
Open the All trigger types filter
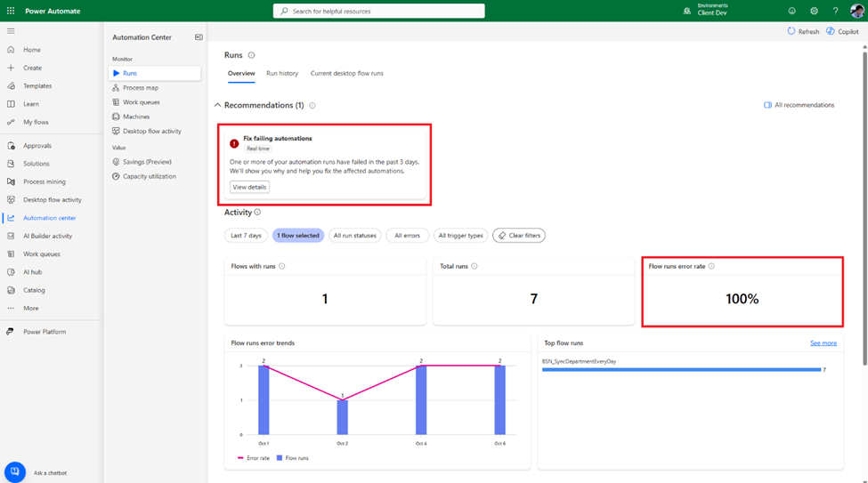[460, 236]
